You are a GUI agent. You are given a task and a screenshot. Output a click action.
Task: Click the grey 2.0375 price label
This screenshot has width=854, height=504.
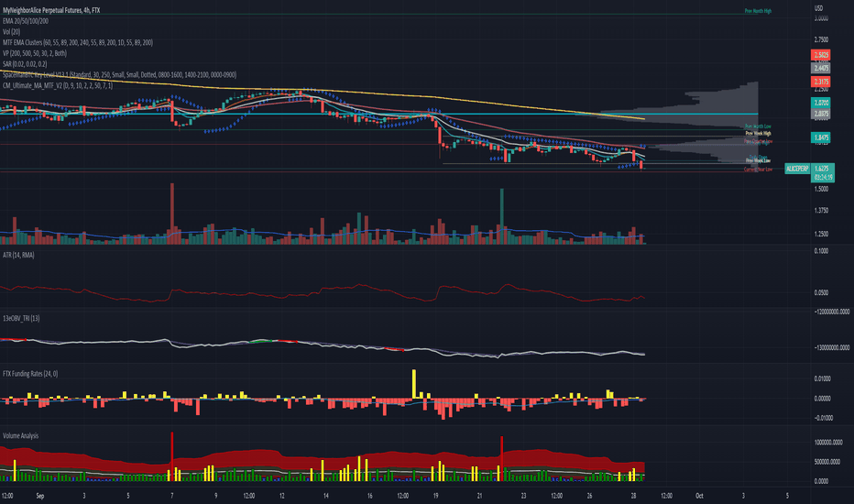click(821, 114)
